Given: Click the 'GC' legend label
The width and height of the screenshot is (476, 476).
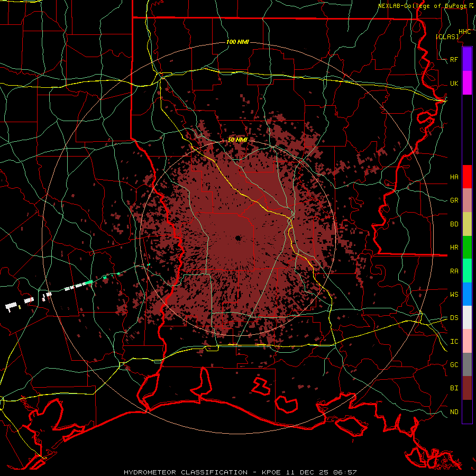Looking at the screenshot, I should (454, 364).
